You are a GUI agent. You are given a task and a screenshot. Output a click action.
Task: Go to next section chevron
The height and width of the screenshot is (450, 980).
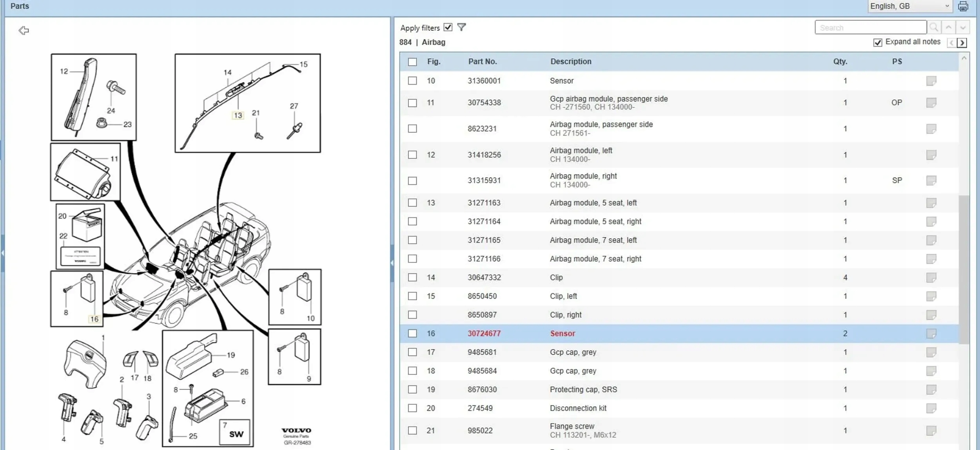962,43
